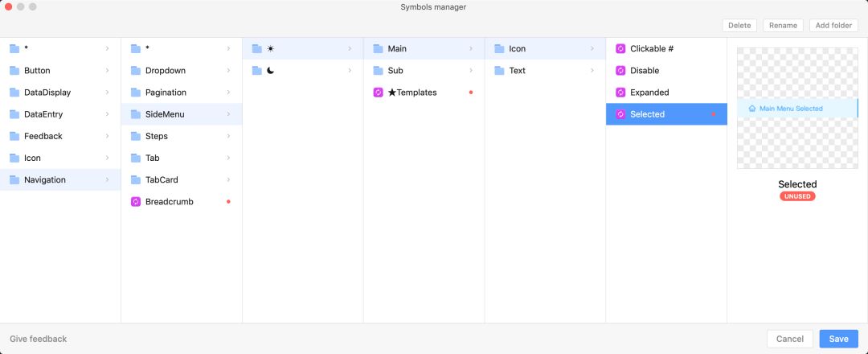Click the ★Templates symbol icon
The image size is (868, 354).
tap(379, 93)
